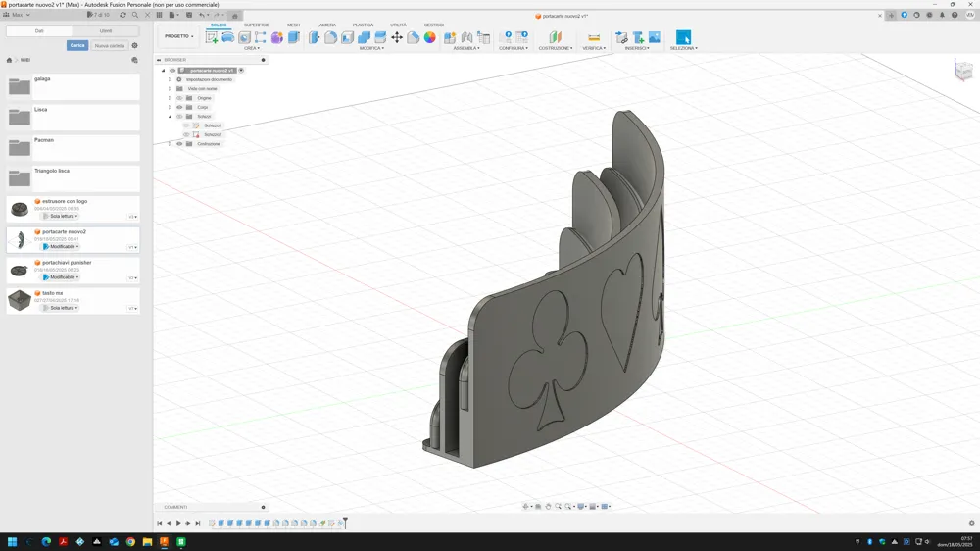Open the MODIFICA dropdown menu
The height and width of the screenshot is (551, 980).
371,48
